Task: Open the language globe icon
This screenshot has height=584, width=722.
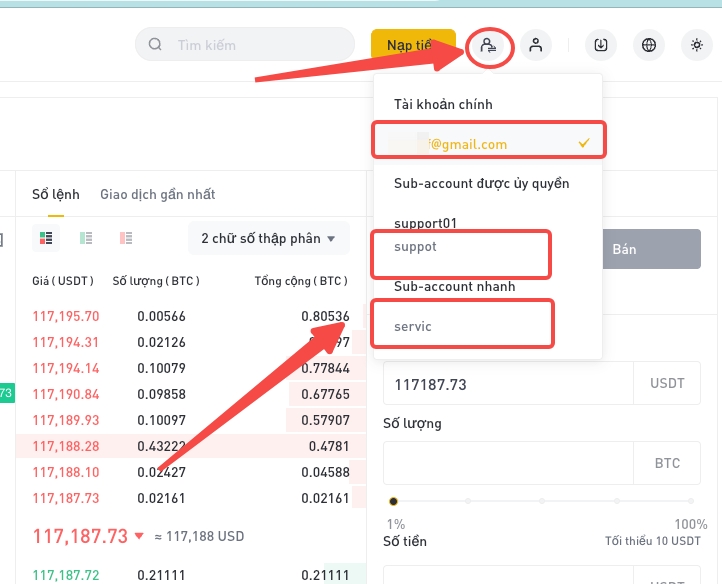Action: (x=649, y=45)
